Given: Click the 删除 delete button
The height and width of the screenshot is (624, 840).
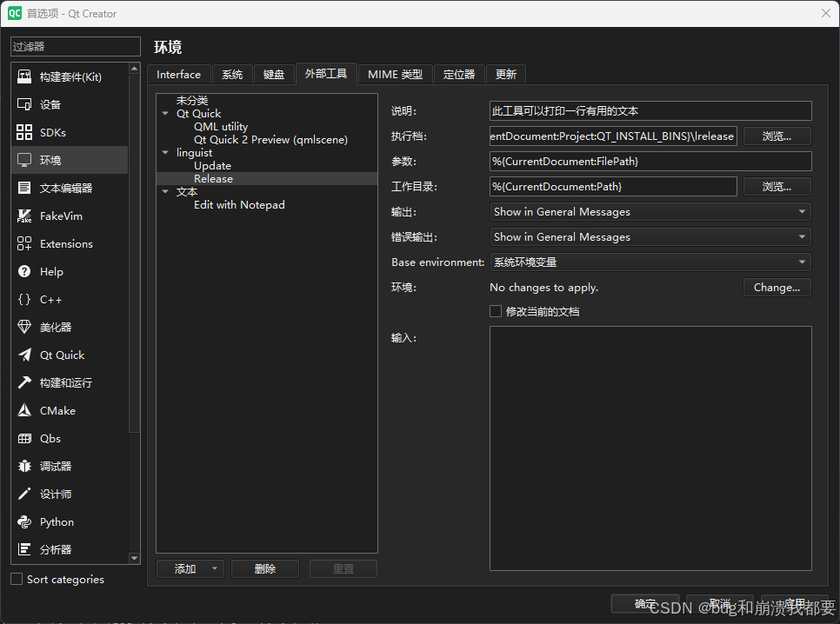Looking at the screenshot, I should point(265,569).
